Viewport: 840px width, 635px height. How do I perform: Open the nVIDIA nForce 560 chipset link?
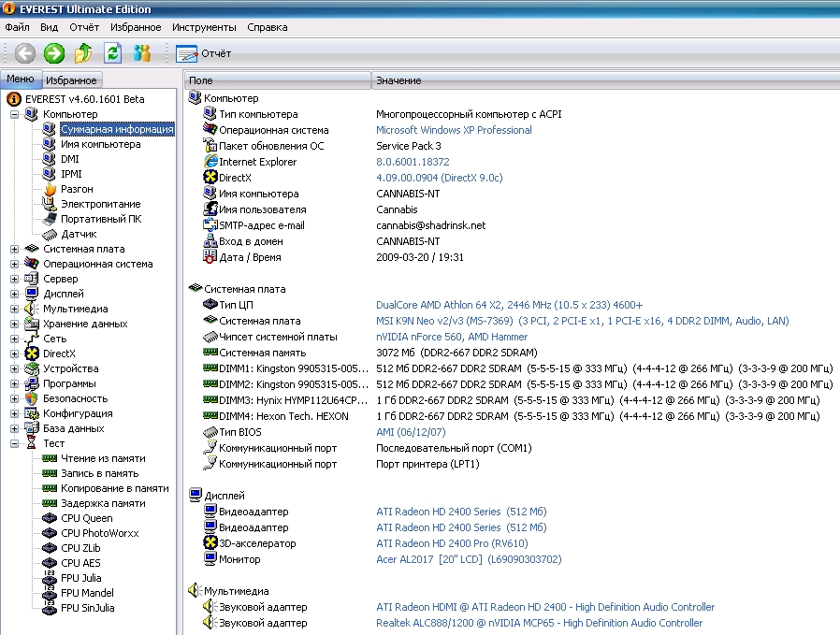[x=452, y=337]
